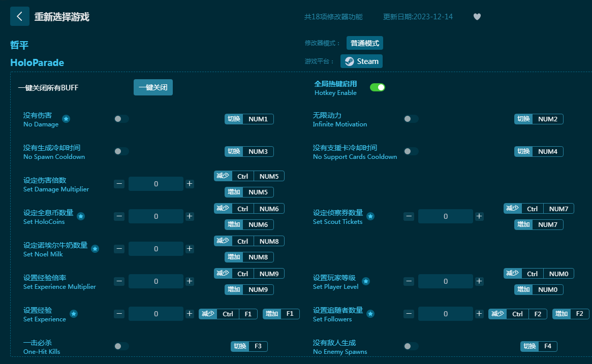The width and height of the screenshot is (592, 364).
Task: Toggle the global Hotkey Enable switch
Action: [x=377, y=87]
